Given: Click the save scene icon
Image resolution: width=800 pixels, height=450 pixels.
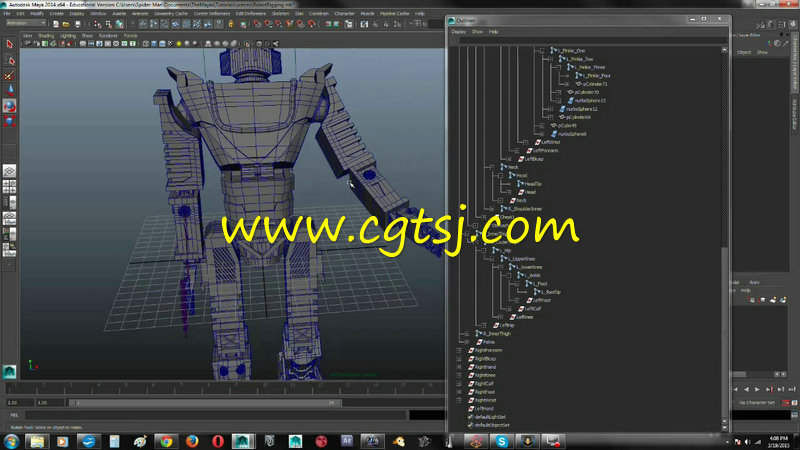Looking at the screenshot, I should click(x=77, y=24).
